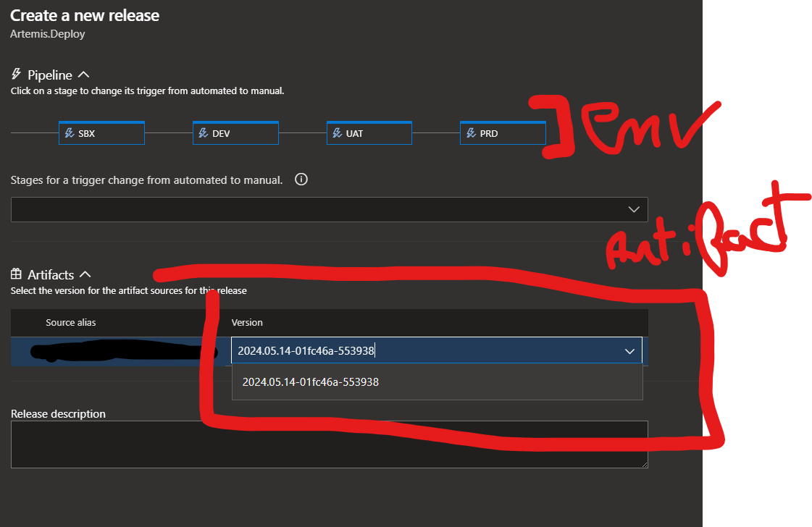Click into the Release description text area
The width and height of the screenshot is (812, 527).
(330, 444)
